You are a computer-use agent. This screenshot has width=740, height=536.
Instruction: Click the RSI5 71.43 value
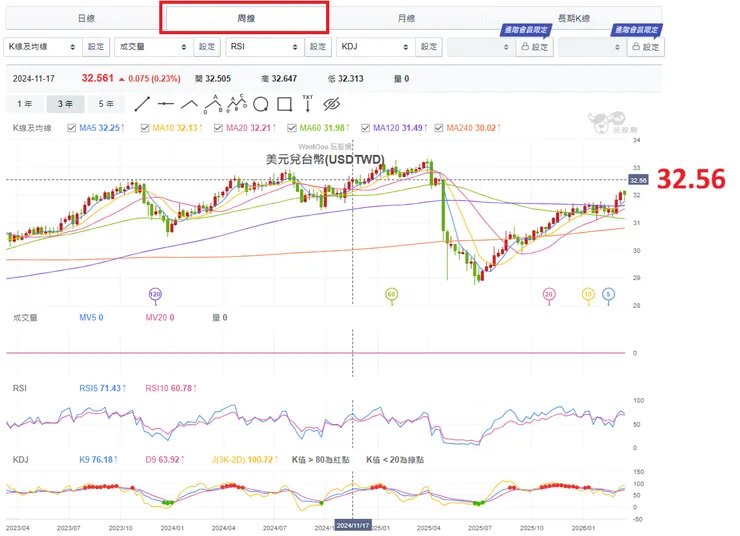[x=102, y=388]
